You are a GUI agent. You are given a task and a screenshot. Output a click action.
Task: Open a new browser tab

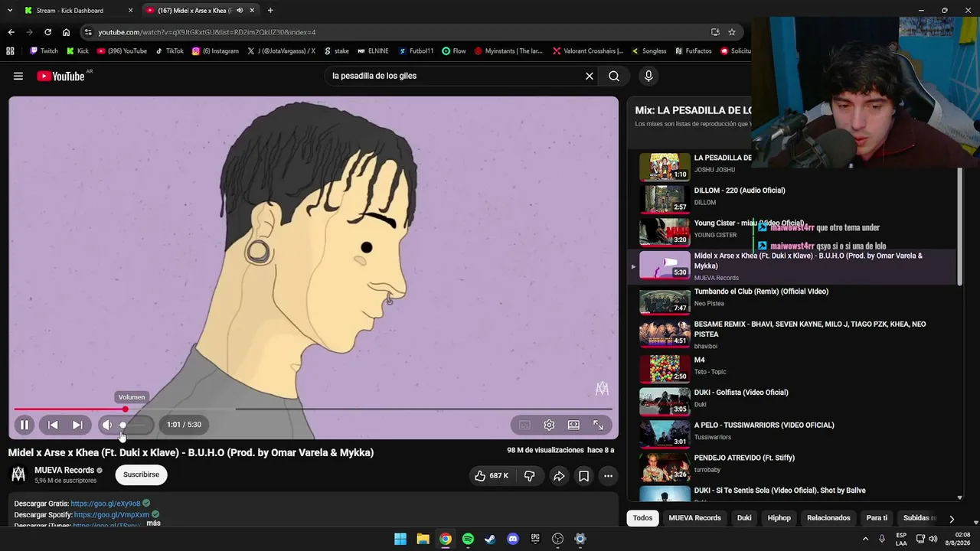pyautogui.click(x=270, y=11)
